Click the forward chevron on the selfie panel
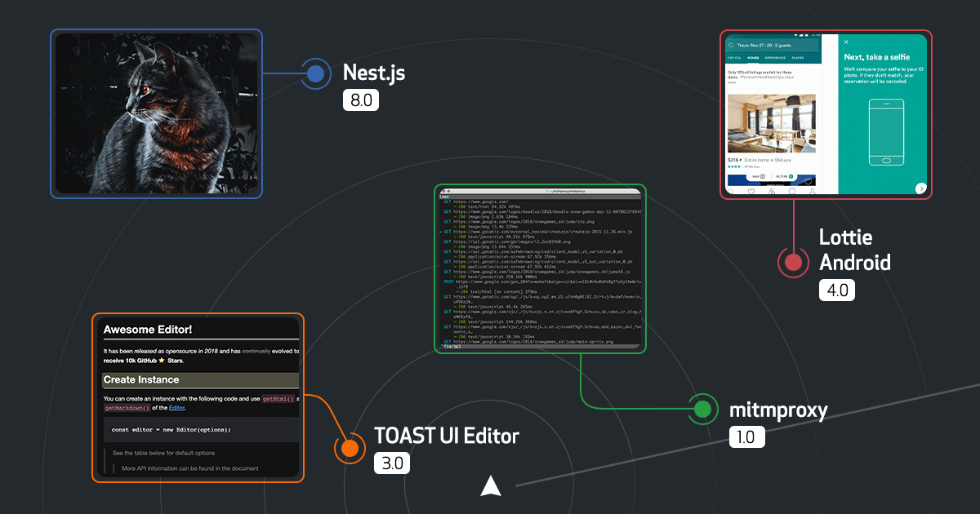The height and width of the screenshot is (514, 980). click(x=921, y=188)
